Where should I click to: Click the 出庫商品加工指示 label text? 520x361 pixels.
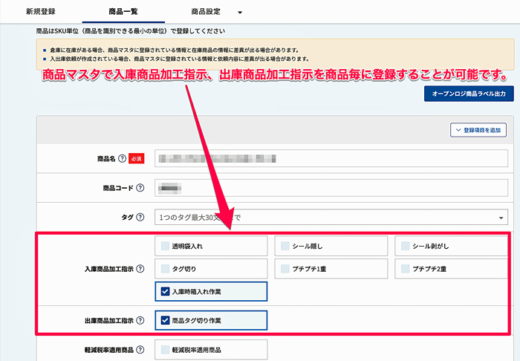tap(109, 320)
